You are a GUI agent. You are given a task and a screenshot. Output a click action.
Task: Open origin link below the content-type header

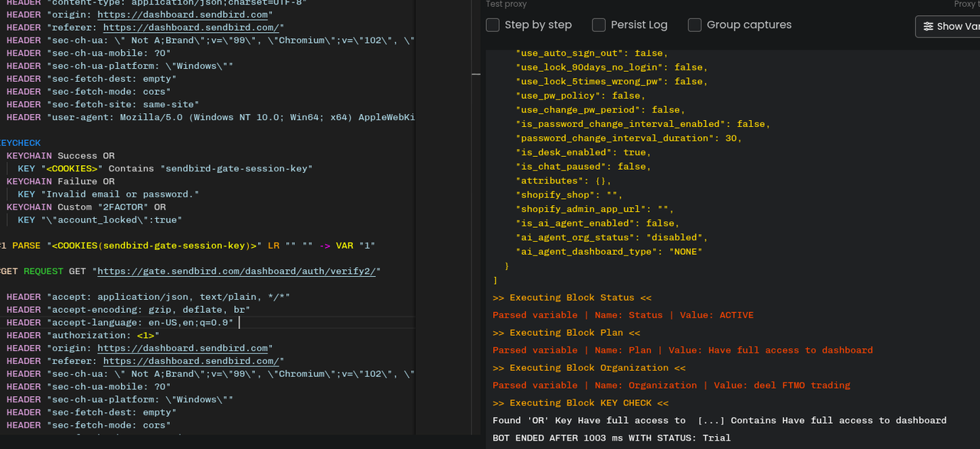pyautogui.click(x=183, y=15)
